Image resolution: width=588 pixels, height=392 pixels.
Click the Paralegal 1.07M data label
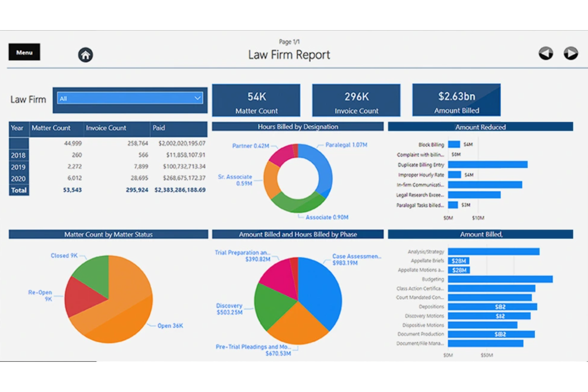[346, 145]
